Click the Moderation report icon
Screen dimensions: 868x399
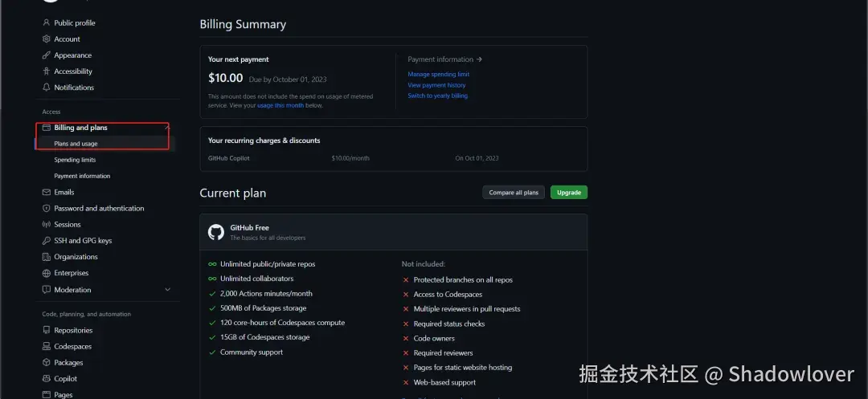47,290
